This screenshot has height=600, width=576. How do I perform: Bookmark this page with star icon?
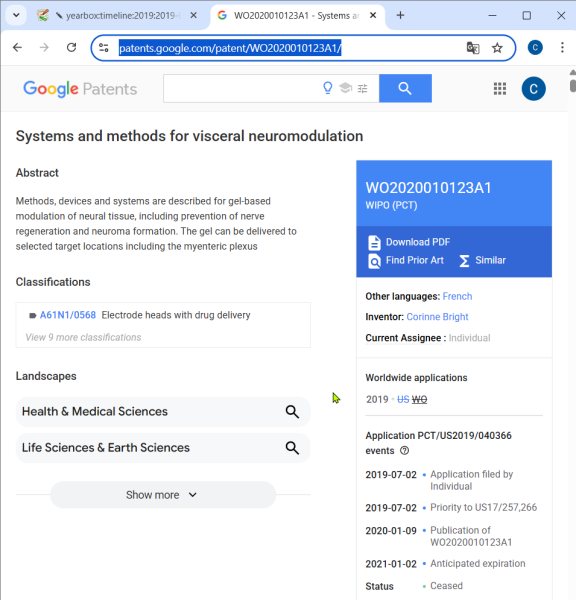tap(497, 48)
